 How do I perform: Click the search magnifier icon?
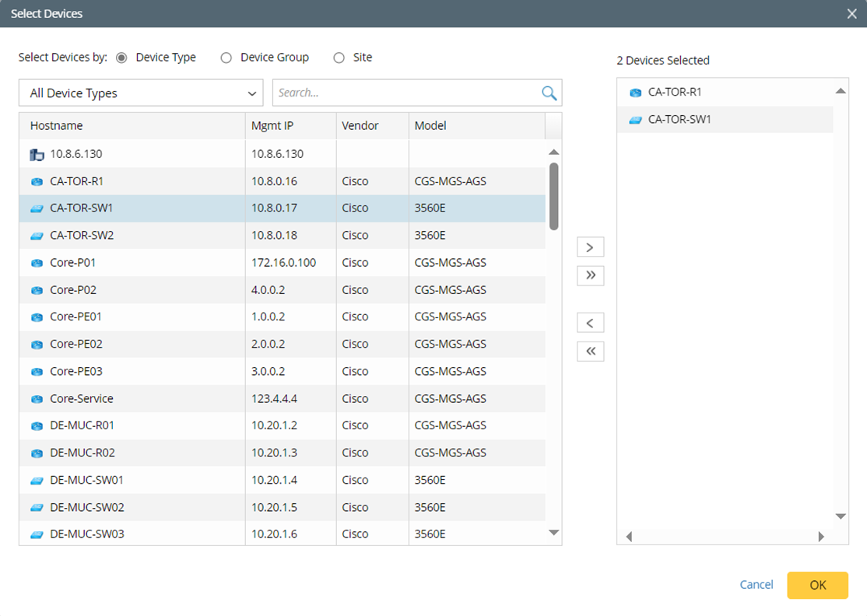coord(549,93)
